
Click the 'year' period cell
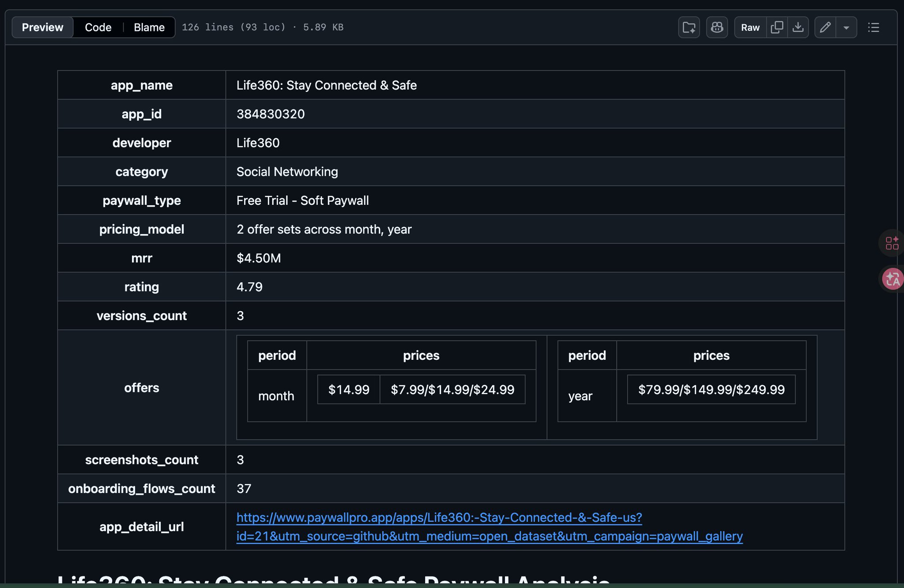point(587,396)
